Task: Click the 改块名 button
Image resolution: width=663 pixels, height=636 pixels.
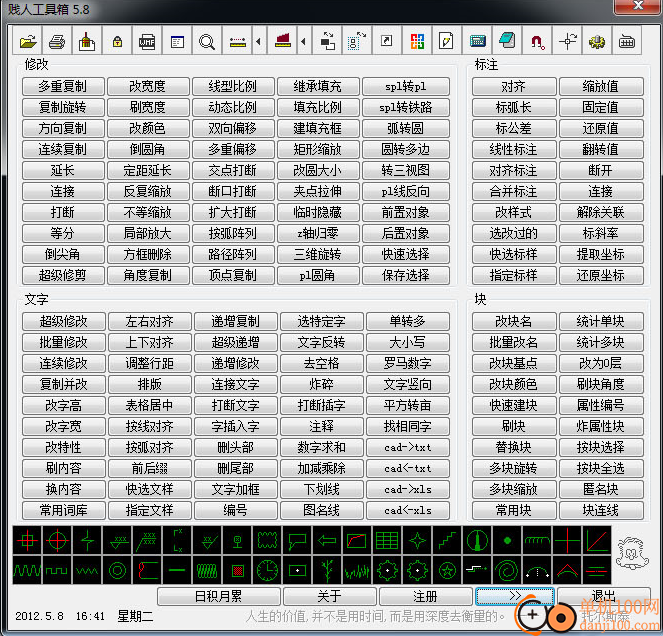Action: (x=514, y=321)
